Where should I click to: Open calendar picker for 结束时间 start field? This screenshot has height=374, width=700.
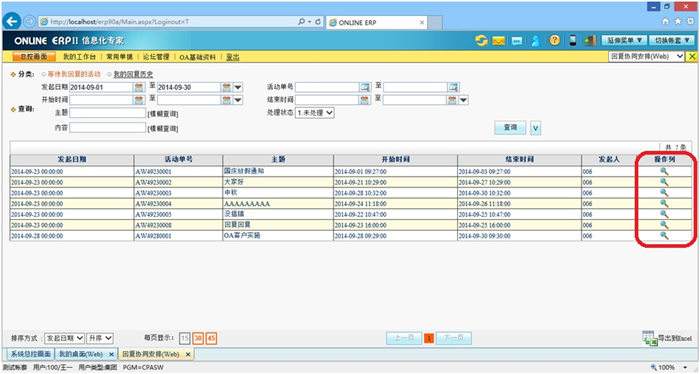coord(365,100)
